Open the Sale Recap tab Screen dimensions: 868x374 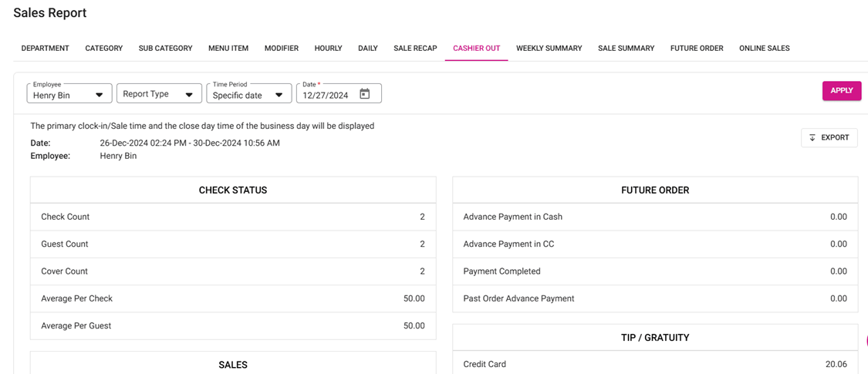coord(415,49)
